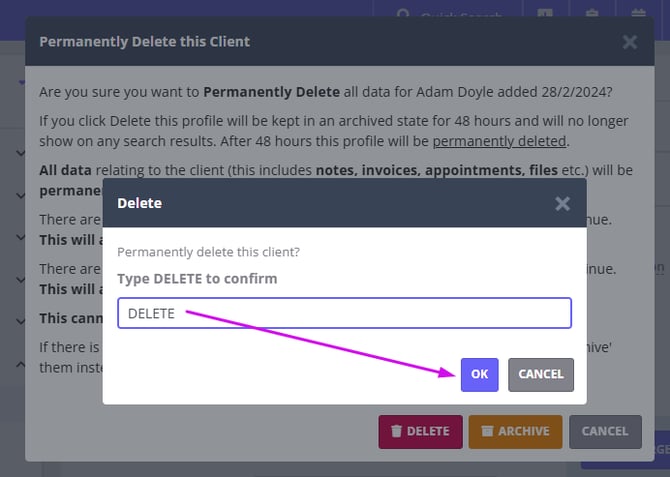Click the underlined 'permanently deleted' text
This screenshot has width=670, height=477.
pos(499,141)
